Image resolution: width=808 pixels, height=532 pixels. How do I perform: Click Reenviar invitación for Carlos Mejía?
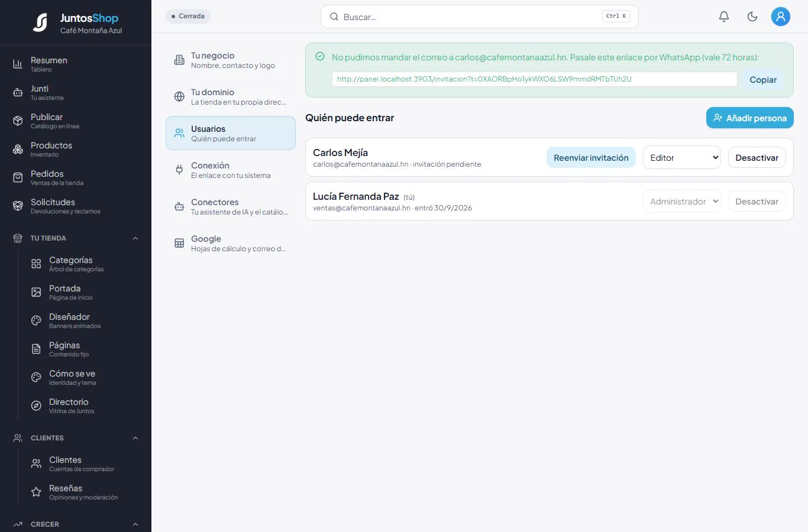pyautogui.click(x=591, y=158)
